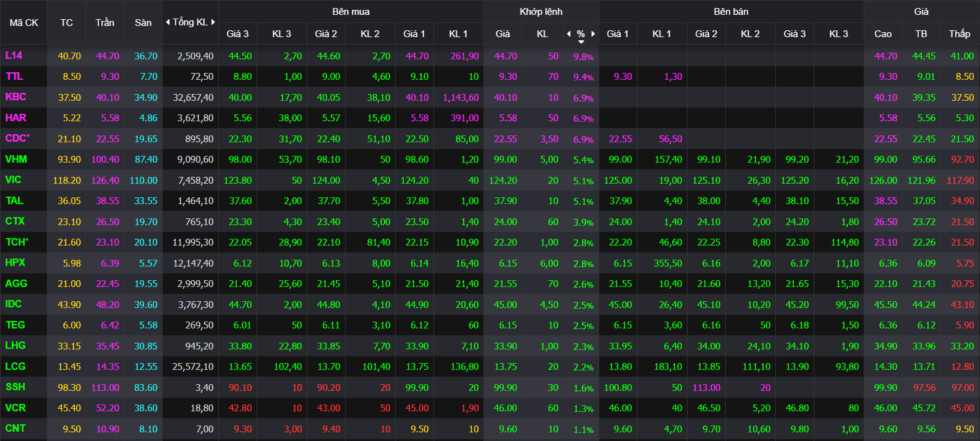Click VCR low price 45.00
The height and width of the screenshot is (441, 980).
[962, 408]
